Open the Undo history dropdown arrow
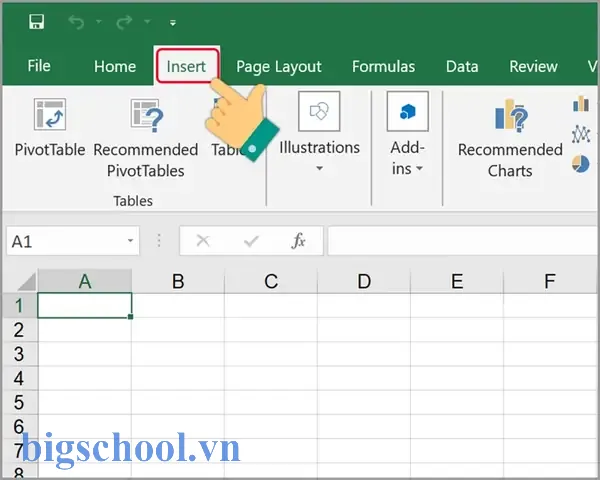Viewport: 600px width, 480px height. pos(99,22)
